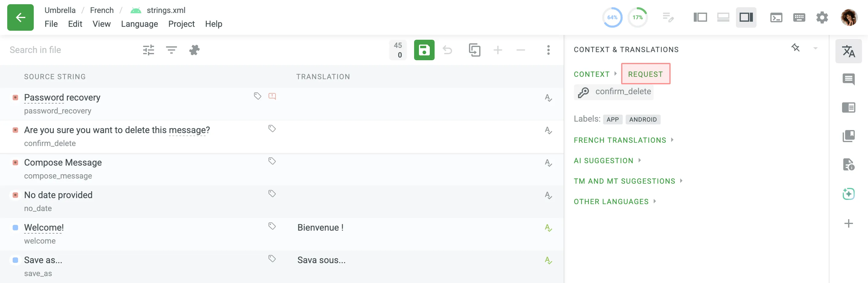Click the Request context button

tap(645, 74)
